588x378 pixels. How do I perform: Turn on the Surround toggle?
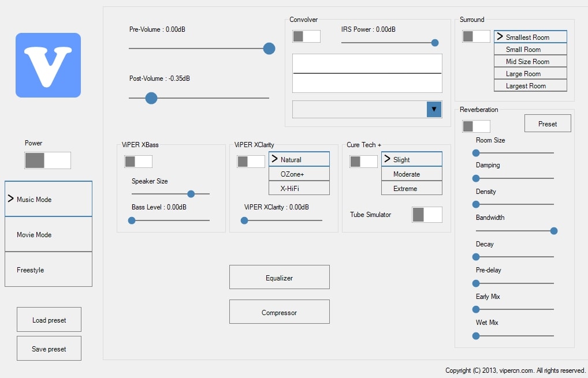[x=476, y=36]
